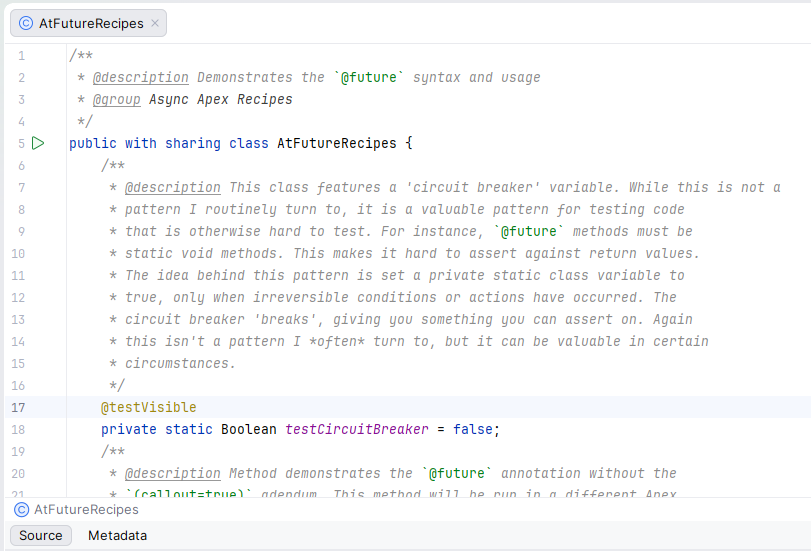This screenshot has width=811, height=551.
Task: Click line number 18 in gutter
Action: point(18,429)
